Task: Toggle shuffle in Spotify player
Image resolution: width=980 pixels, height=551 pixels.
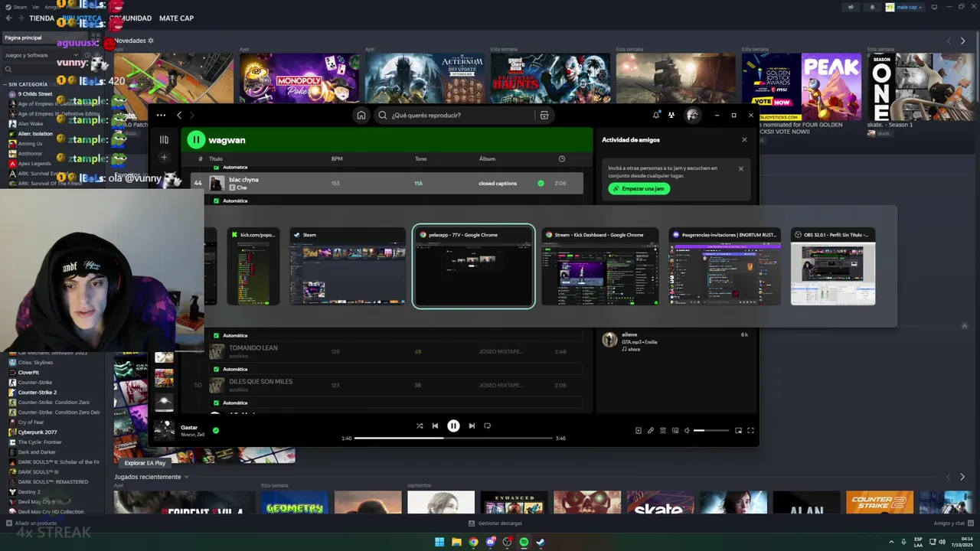Action: pos(420,426)
